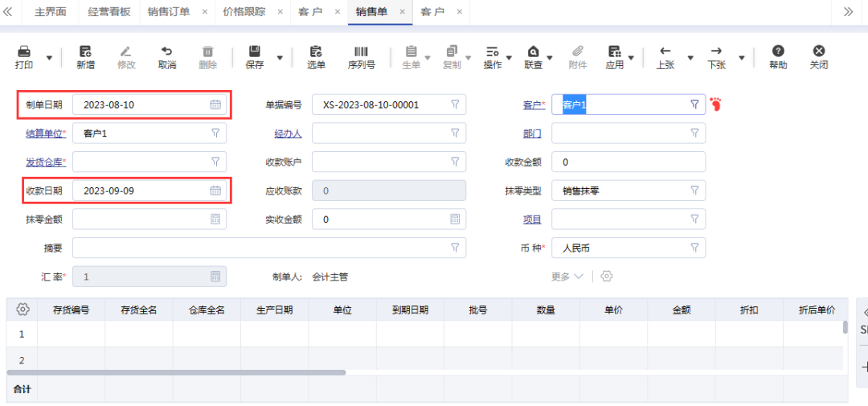
Task: Open the 序列号 barcode tool
Action: (361, 51)
